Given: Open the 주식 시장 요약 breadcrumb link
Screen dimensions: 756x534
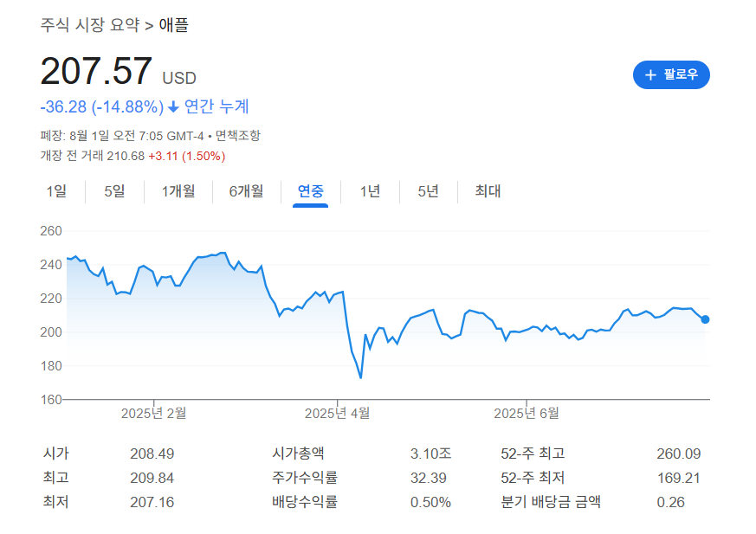Looking at the screenshot, I should coord(90,25).
